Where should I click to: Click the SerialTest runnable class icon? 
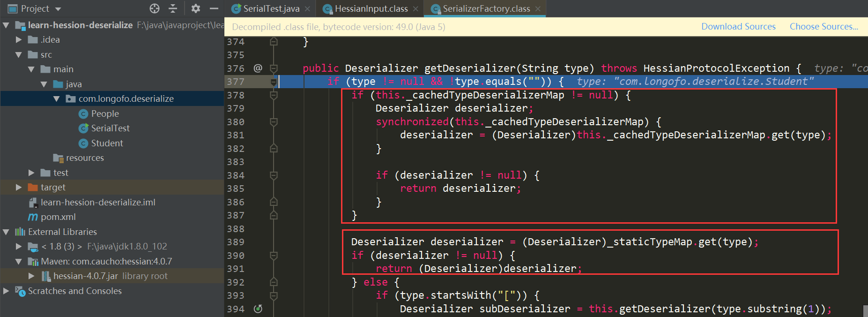pos(83,128)
